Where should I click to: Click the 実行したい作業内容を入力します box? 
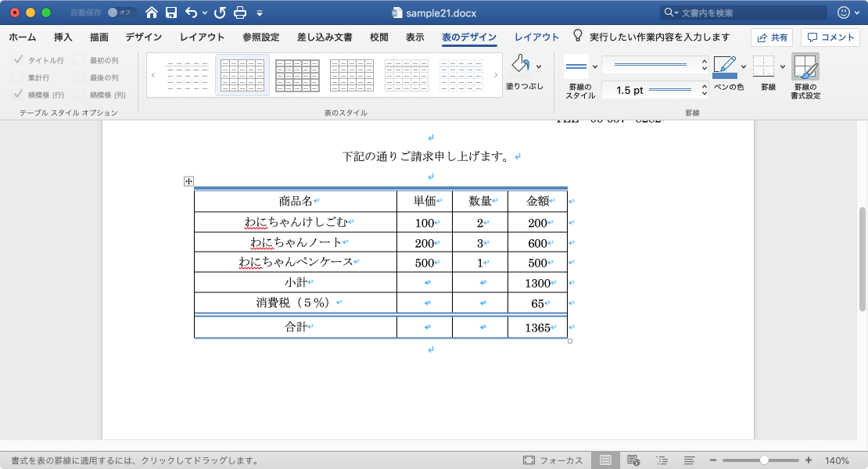(x=659, y=37)
